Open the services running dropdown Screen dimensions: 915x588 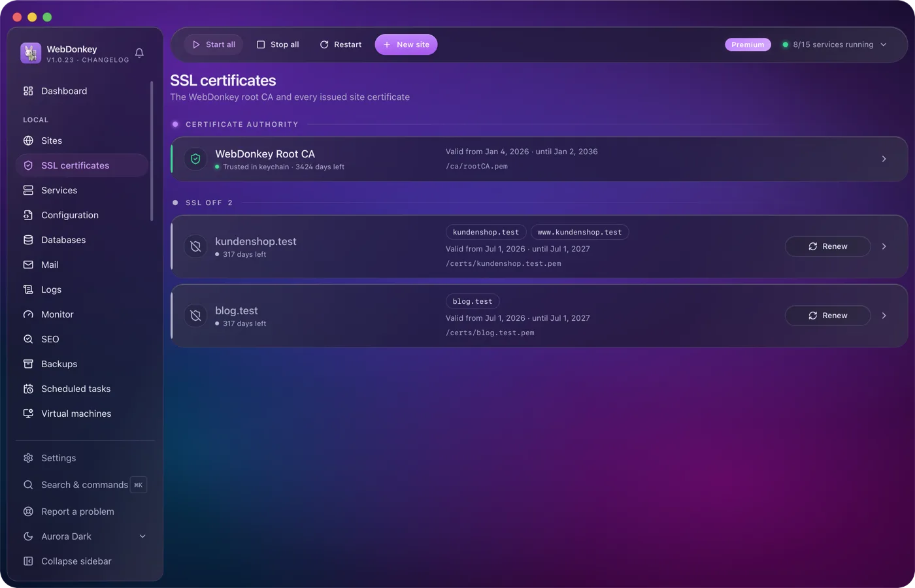click(835, 44)
